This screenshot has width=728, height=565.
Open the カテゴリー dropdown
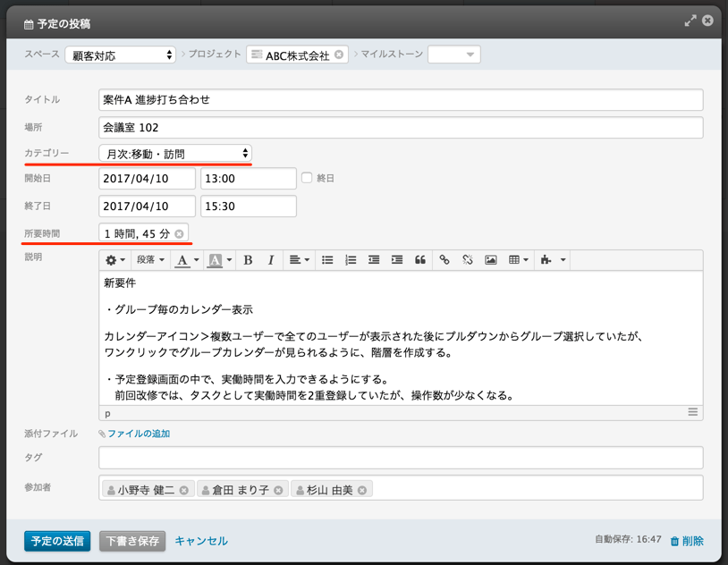coord(175,154)
